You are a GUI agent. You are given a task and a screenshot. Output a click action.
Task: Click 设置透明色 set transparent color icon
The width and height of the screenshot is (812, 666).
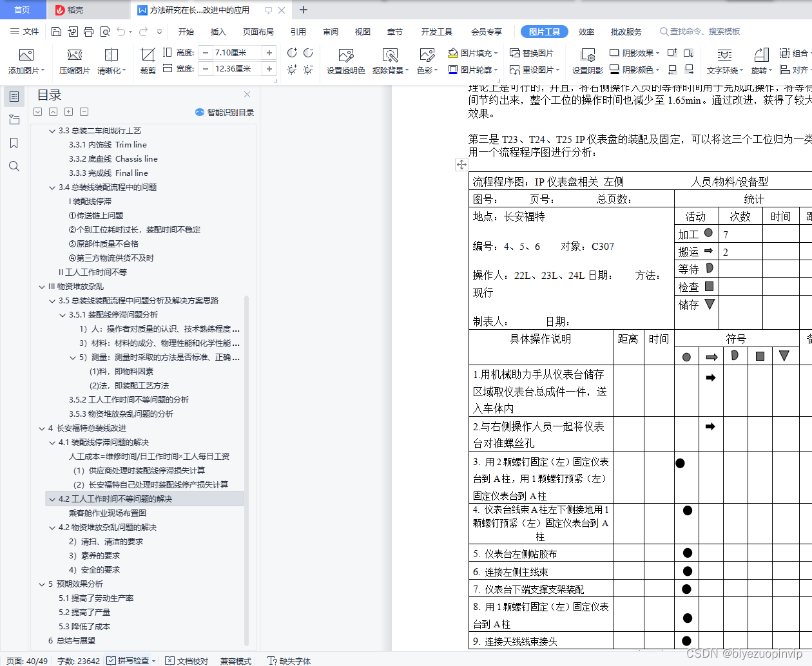pyautogui.click(x=346, y=55)
